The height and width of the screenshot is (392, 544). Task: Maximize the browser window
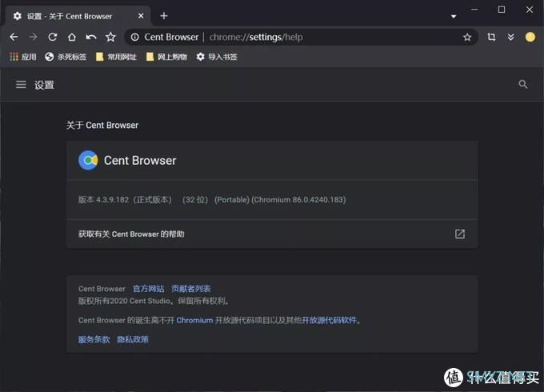click(502, 10)
